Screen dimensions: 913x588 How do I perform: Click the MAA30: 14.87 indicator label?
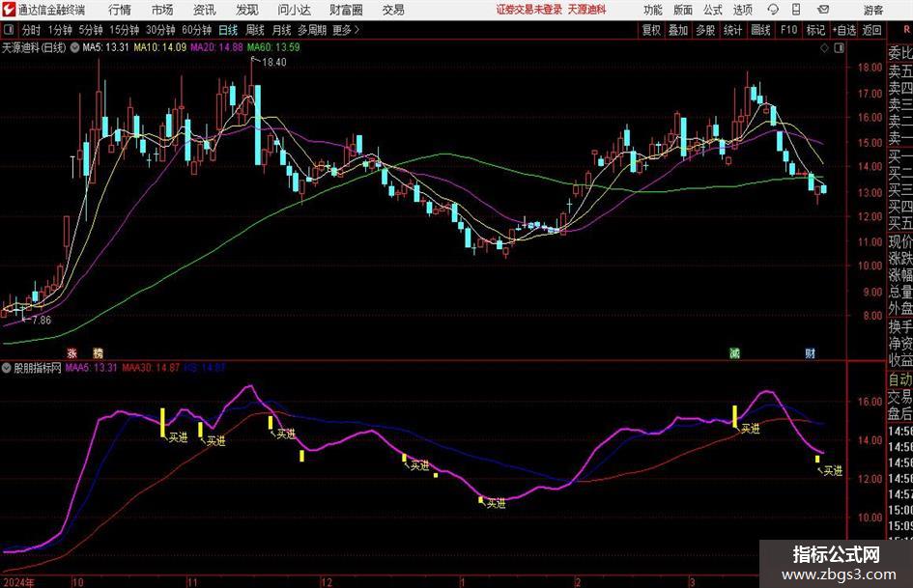(151, 368)
